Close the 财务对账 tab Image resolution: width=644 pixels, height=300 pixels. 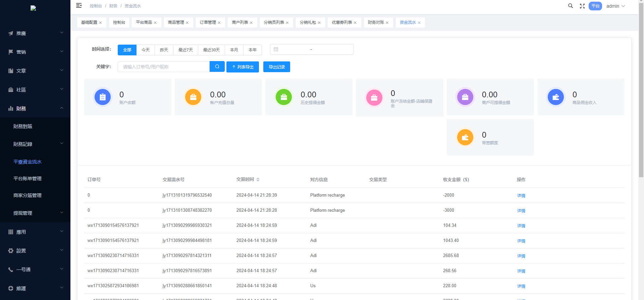387,23
